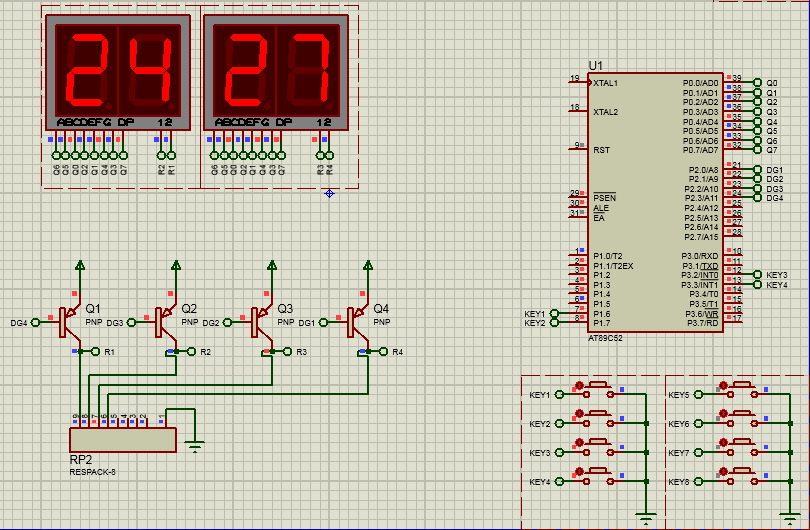Screen dimensions: 810x530
Task: Select the power arrow terminal above transistor Q2
Action: tap(176, 265)
